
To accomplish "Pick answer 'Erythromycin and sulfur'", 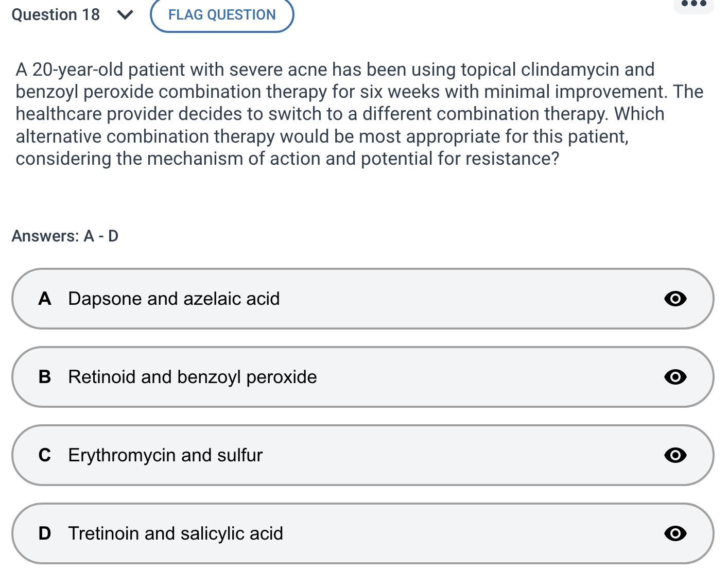I will pyautogui.click(x=165, y=455).
